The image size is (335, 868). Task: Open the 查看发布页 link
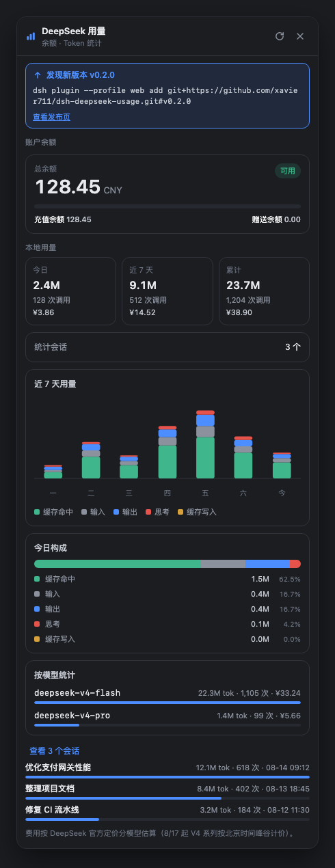coord(51,117)
